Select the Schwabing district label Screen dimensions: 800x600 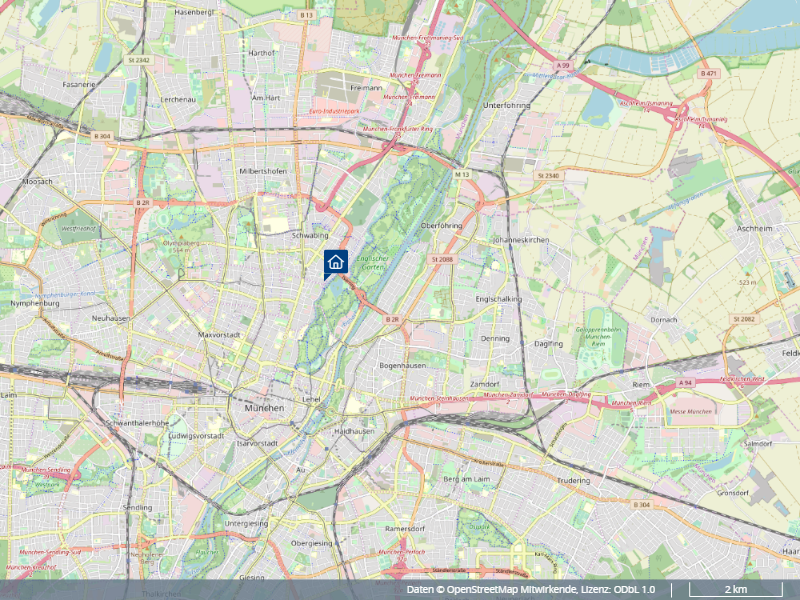[x=310, y=236]
